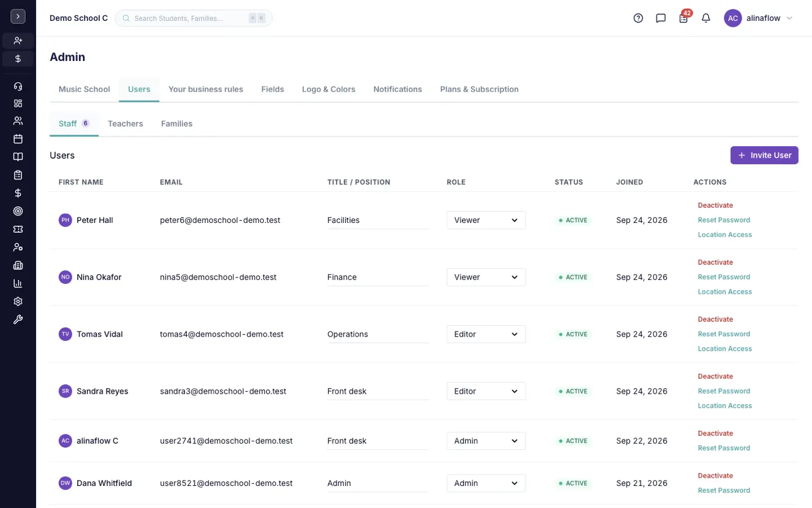Open role dropdown for Dana Whitfield
Viewport: 812px width, 508px height.
click(x=486, y=483)
